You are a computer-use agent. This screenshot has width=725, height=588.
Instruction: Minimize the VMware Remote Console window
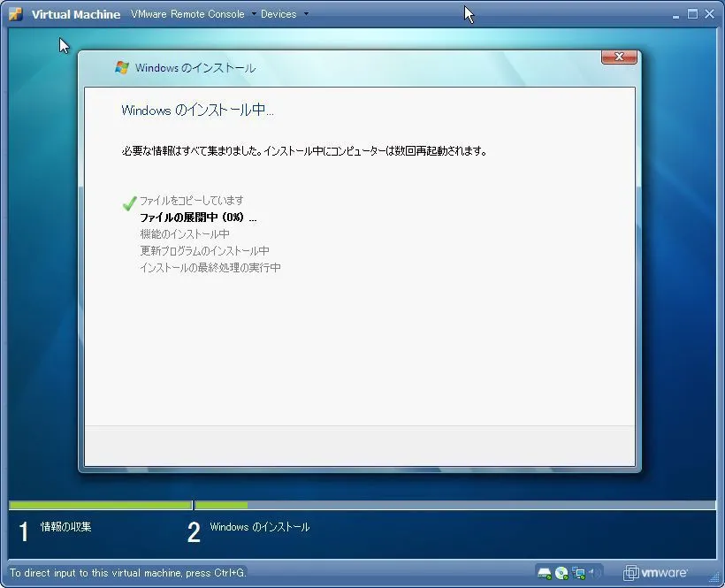tap(674, 13)
